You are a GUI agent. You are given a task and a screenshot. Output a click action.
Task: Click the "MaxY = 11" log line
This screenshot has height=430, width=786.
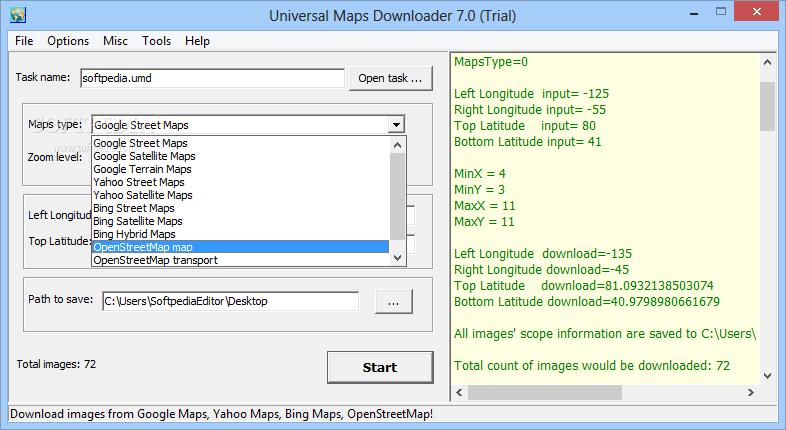pos(484,222)
